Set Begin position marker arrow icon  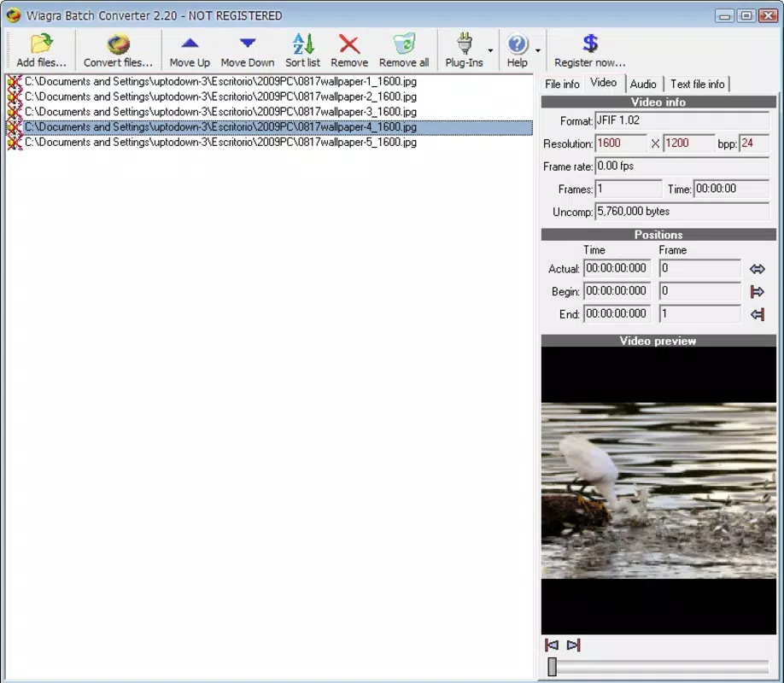pyautogui.click(x=757, y=291)
